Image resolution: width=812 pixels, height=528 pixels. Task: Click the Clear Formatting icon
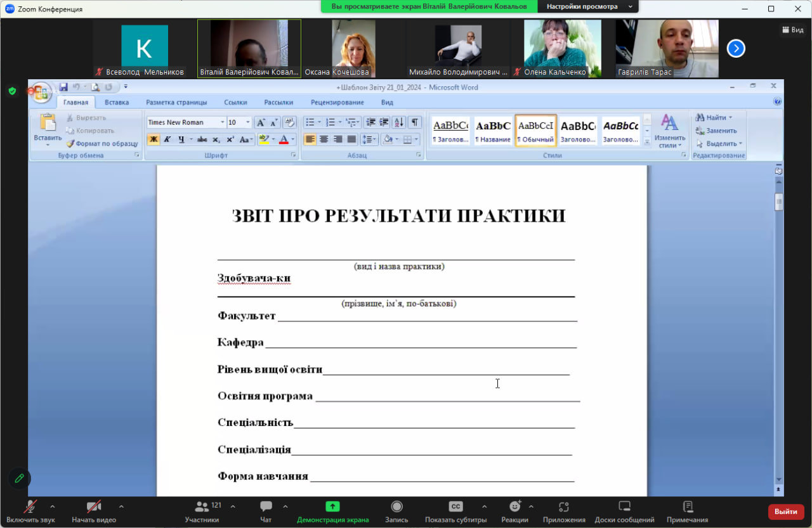pos(289,122)
